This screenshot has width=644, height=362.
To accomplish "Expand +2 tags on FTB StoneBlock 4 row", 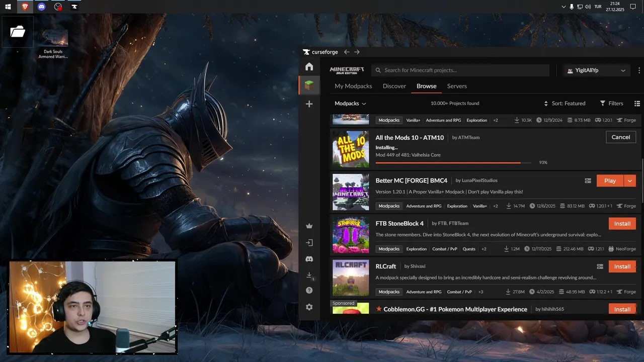I will 484,249.
